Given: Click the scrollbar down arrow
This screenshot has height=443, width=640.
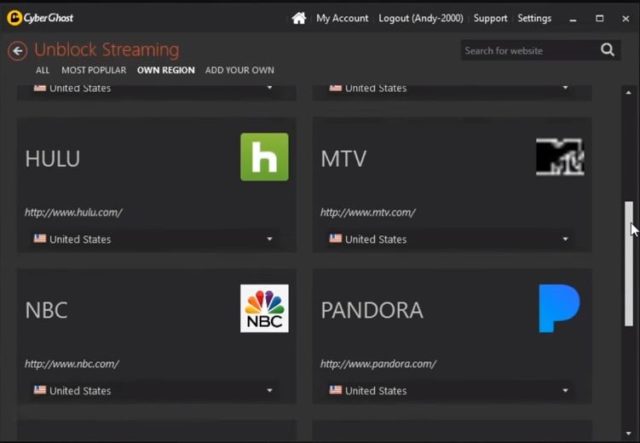Looking at the screenshot, I should 629,433.
